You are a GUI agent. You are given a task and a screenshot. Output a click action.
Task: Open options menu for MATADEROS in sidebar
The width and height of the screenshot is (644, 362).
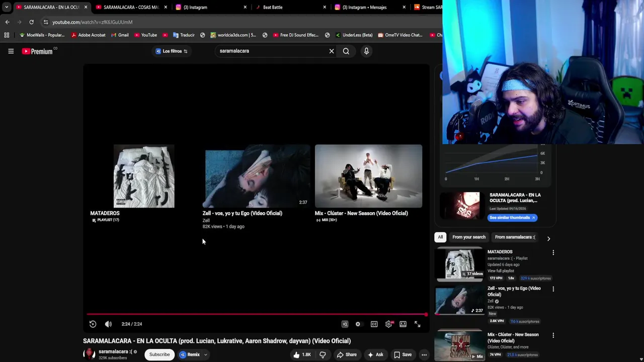click(553, 252)
